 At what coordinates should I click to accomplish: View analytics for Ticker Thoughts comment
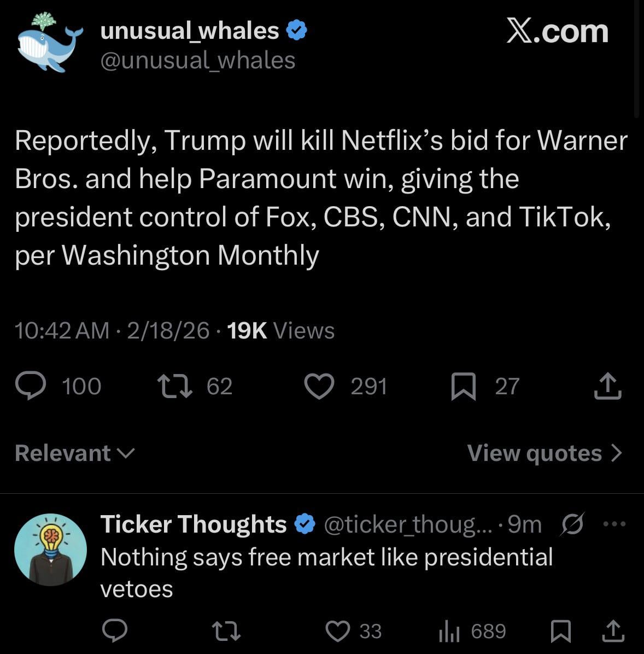point(449,632)
